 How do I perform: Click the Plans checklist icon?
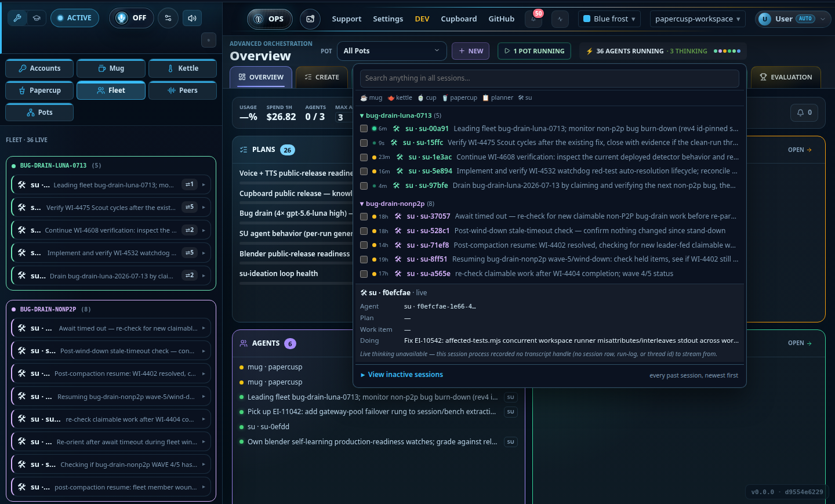(x=244, y=150)
